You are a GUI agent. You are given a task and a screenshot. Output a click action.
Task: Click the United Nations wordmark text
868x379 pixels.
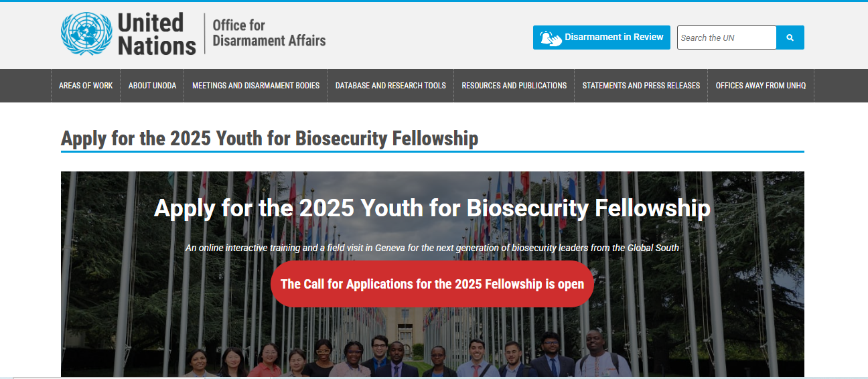click(157, 34)
